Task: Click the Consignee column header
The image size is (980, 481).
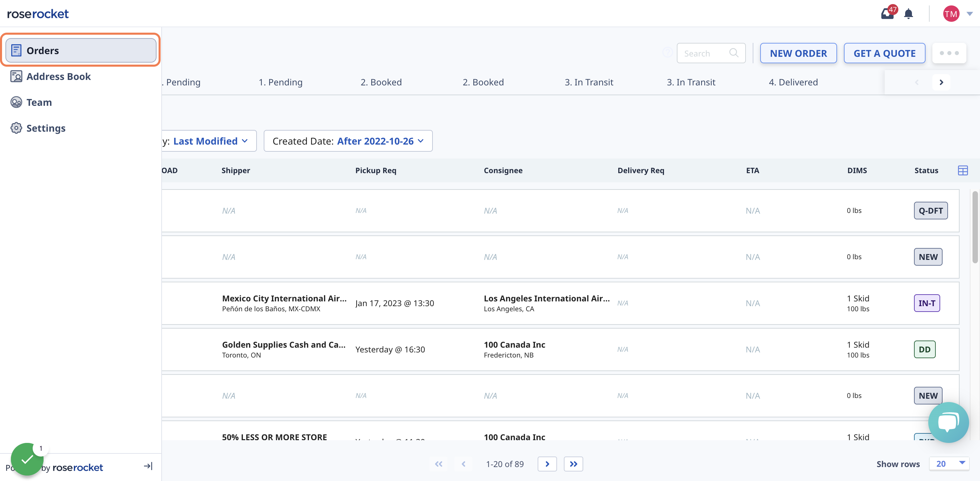Action: (503, 170)
